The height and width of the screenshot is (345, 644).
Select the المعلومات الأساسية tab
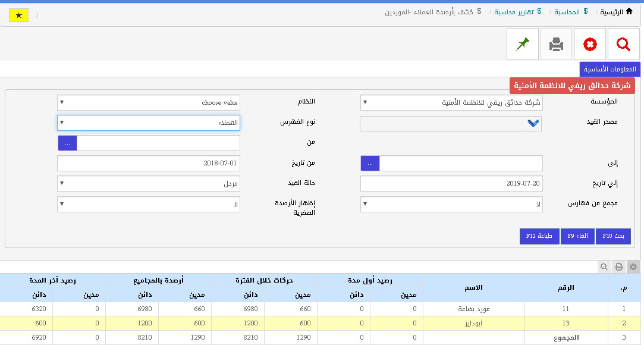[x=610, y=69]
